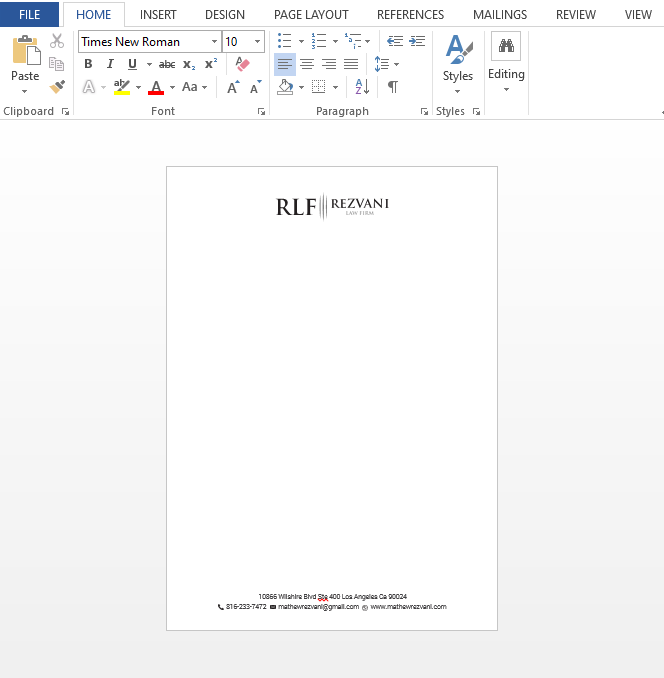Switch to the PAGE LAYOUT tab
This screenshot has height=678, width=664.
(311, 15)
